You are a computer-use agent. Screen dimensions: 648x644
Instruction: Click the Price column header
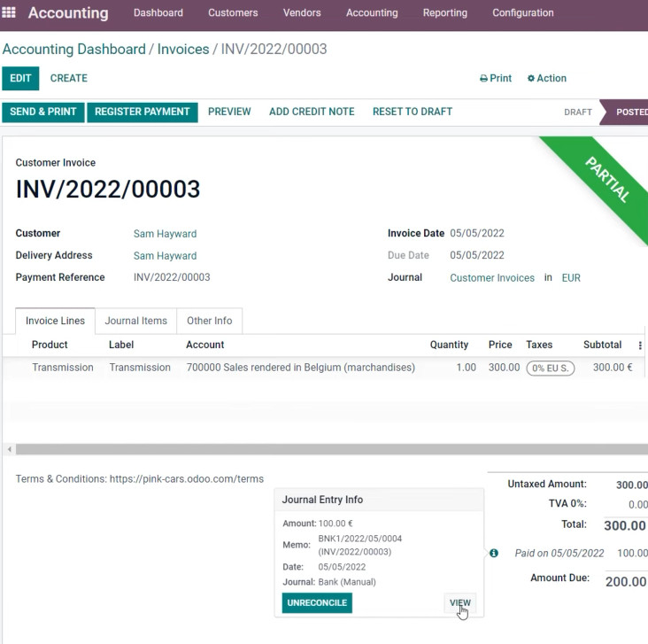[500, 345]
